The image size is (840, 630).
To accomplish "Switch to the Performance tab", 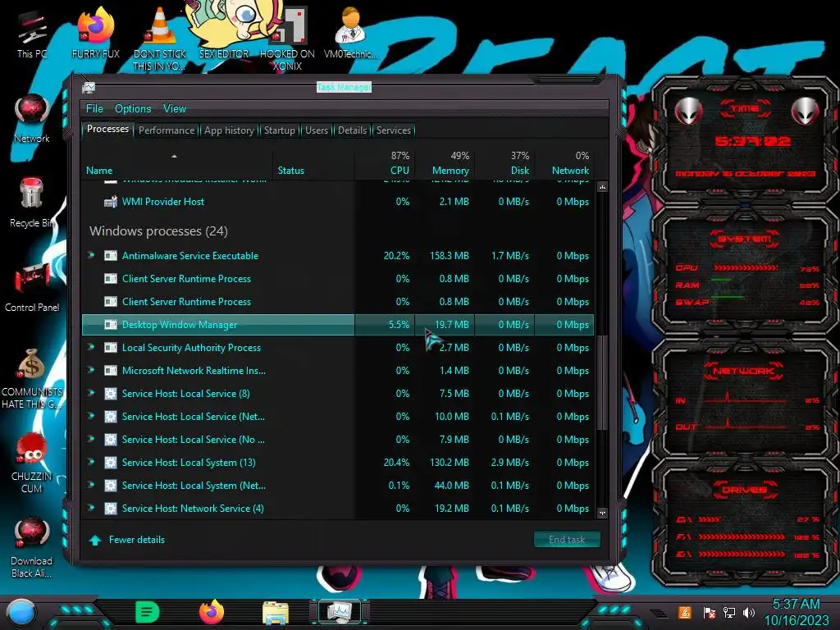I will coord(167,130).
